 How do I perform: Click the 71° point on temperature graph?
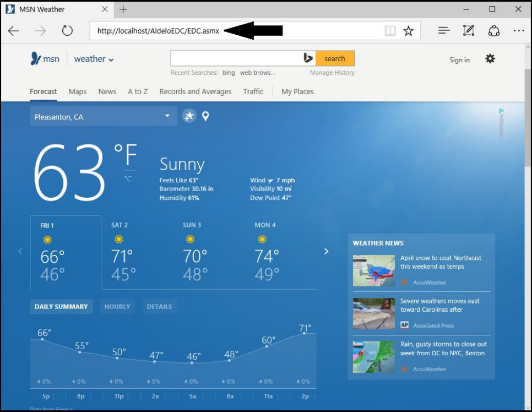click(x=304, y=333)
